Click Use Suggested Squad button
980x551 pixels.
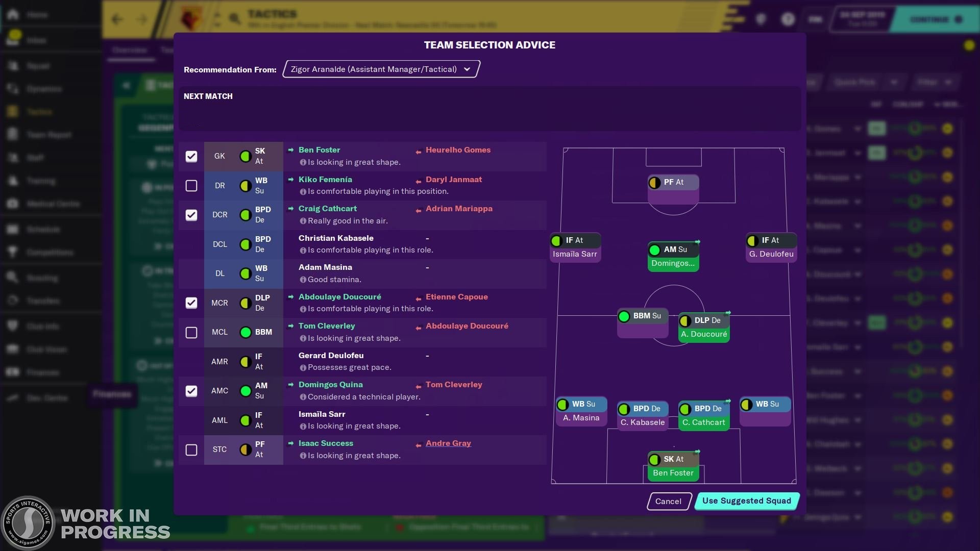[x=746, y=500]
